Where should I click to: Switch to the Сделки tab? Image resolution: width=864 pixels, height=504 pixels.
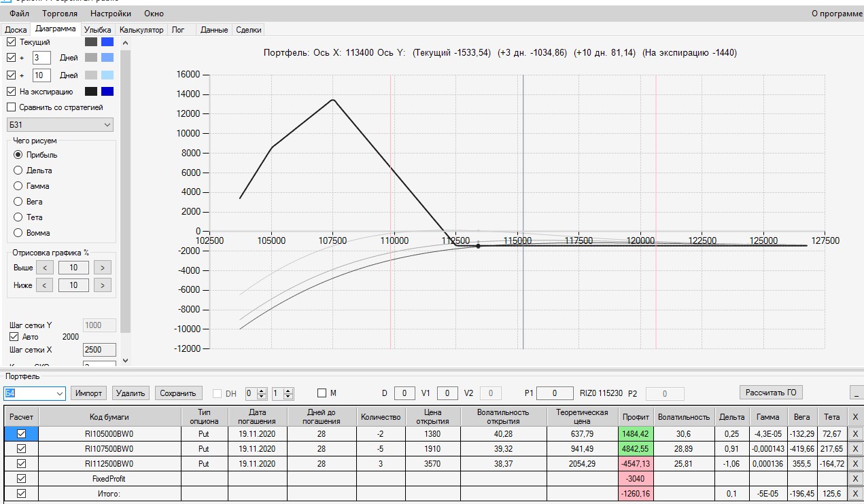pyautogui.click(x=248, y=30)
